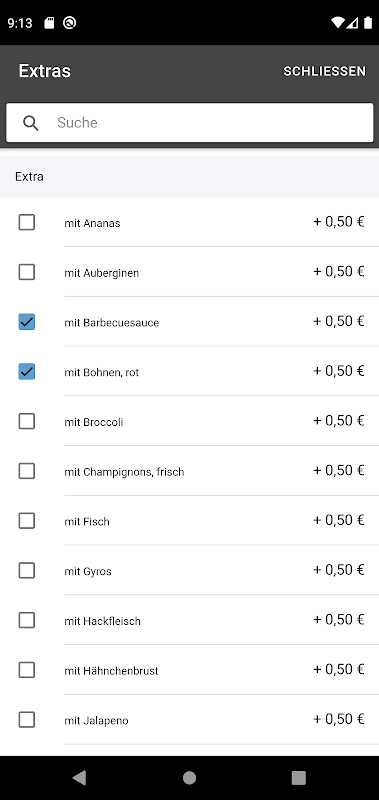Select mit Champignons, frisch checkbox
The width and height of the screenshot is (379, 800).
coord(27,471)
